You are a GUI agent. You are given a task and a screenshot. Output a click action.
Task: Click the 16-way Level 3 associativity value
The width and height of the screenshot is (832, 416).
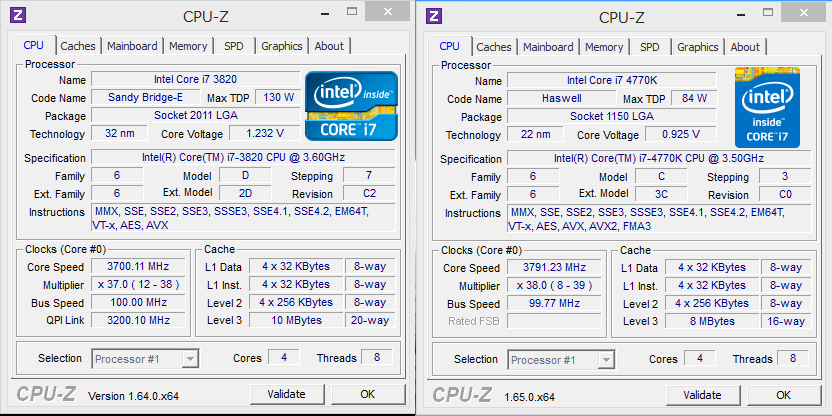point(786,321)
